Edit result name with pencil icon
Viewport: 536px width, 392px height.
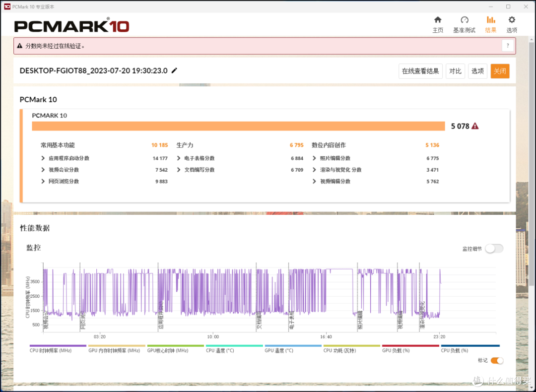[174, 70]
